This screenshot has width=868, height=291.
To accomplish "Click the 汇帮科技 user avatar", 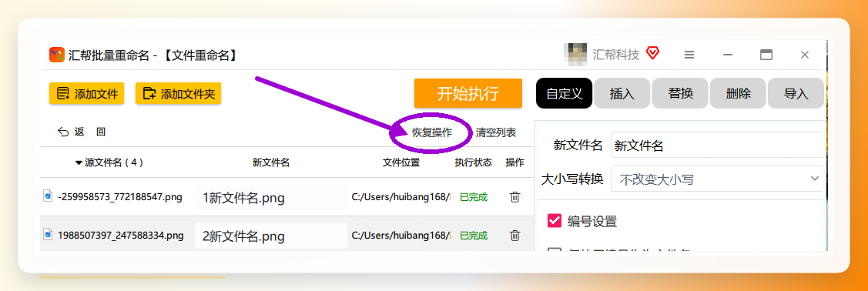I will tap(575, 54).
